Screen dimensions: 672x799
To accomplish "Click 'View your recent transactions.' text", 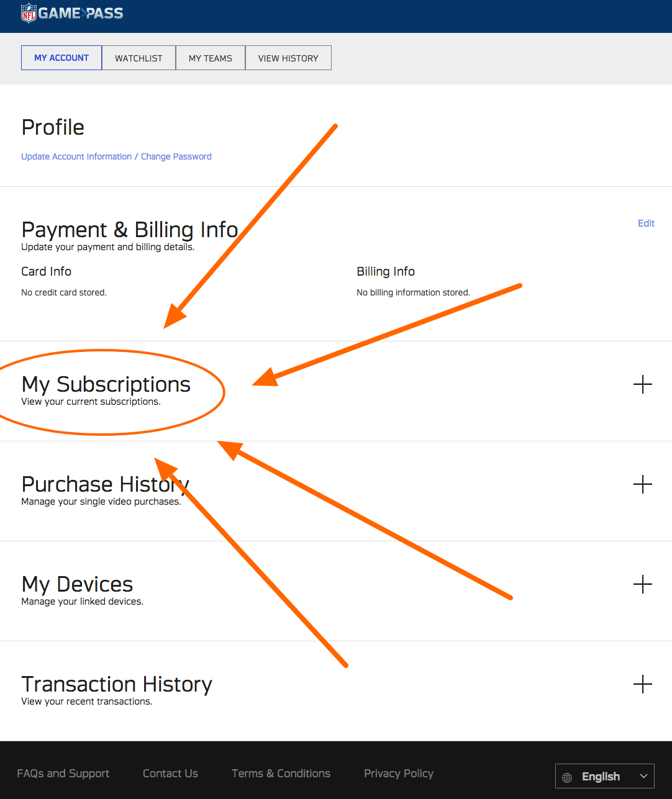I will (x=86, y=702).
